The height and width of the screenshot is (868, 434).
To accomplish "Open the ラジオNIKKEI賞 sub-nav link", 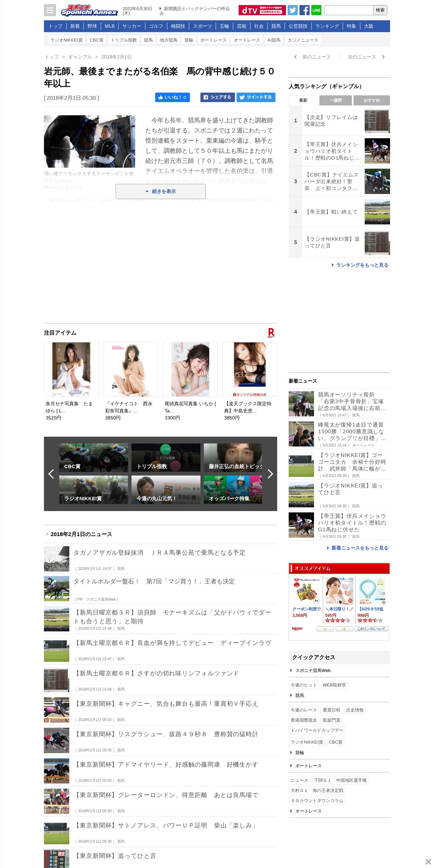I will (67, 40).
